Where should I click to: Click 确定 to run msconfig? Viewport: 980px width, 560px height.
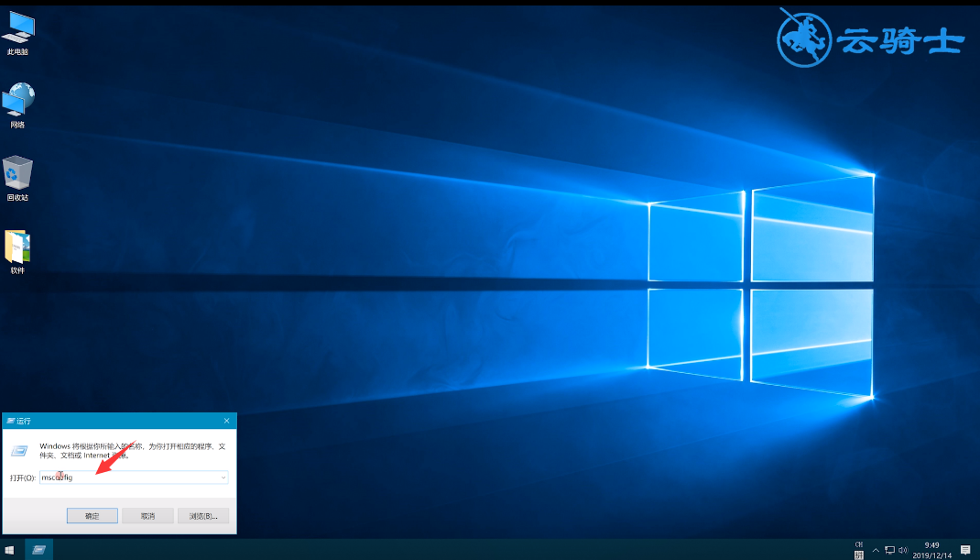pyautogui.click(x=93, y=516)
